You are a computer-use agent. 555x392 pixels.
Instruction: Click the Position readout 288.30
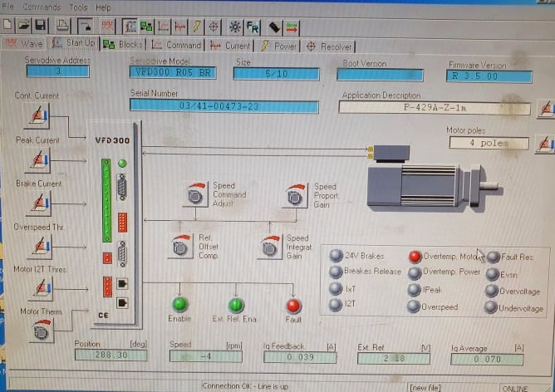coord(111,355)
